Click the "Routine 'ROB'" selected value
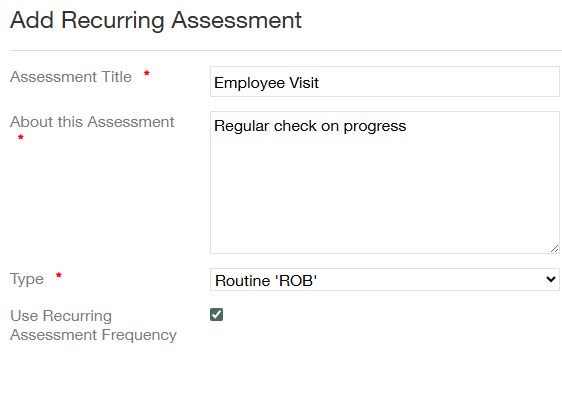This screenshot has width=562, height=409. [x=266, y=280]
